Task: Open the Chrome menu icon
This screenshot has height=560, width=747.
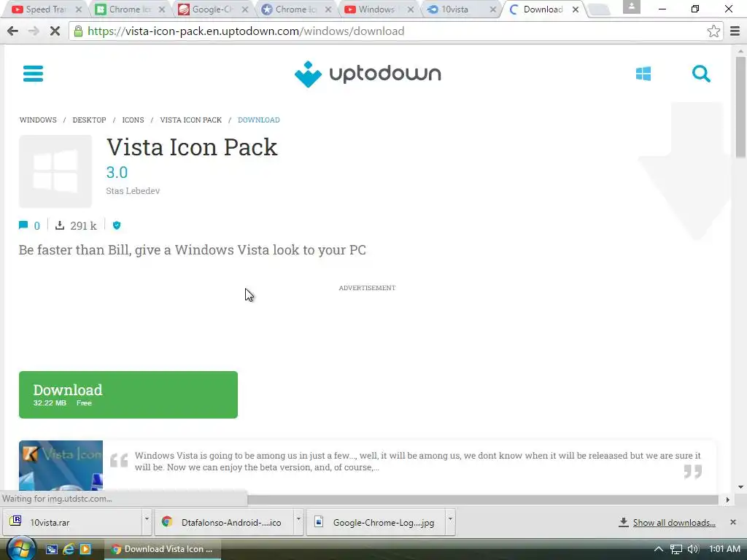Action: coord(735,31)
